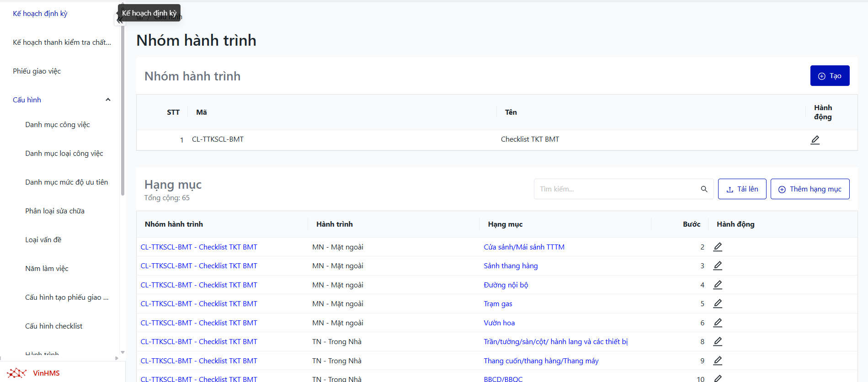This screenshot has width=868, height=382.
Task: Open the Sảnh thang hàng link
Action: point(511,266)
